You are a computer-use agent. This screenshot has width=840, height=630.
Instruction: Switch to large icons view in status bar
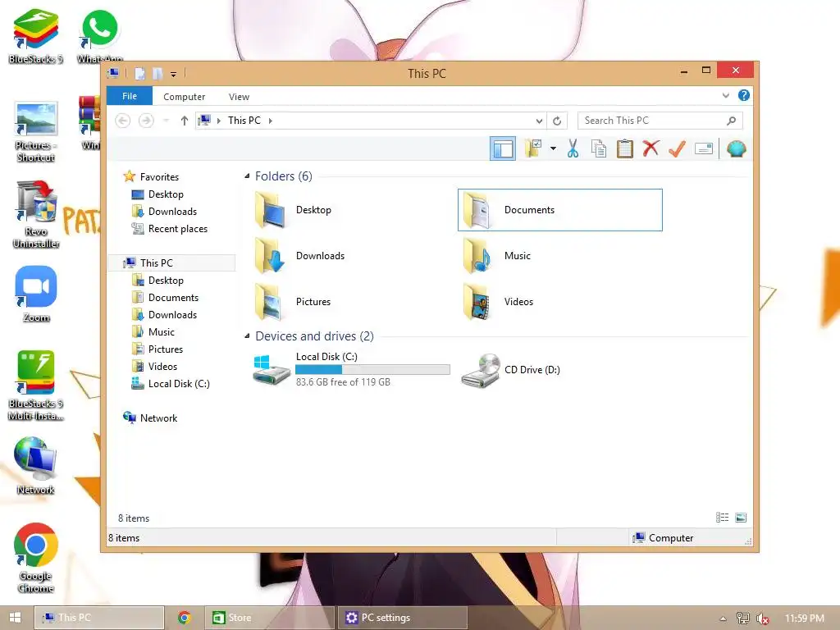(741, 518)
